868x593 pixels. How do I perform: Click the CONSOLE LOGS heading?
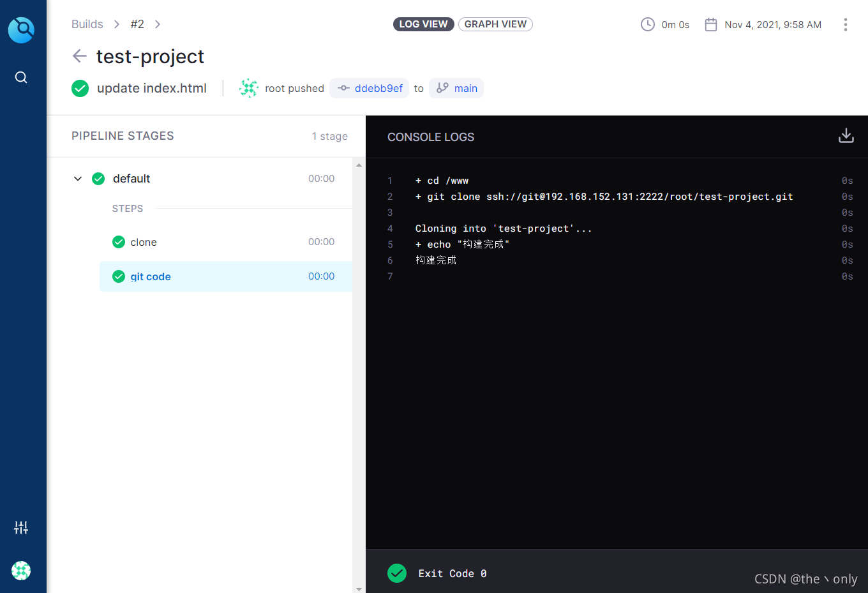(x=431, y=137)
